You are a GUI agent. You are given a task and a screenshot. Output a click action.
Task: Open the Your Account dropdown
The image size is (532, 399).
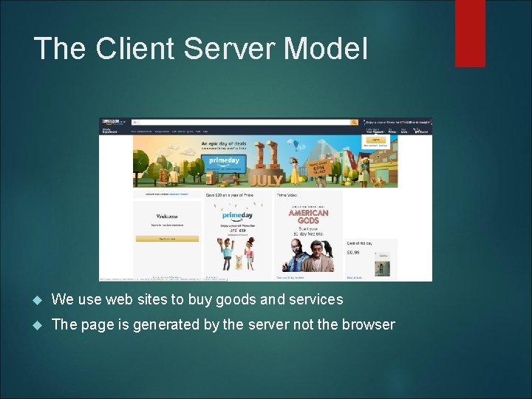375,131
